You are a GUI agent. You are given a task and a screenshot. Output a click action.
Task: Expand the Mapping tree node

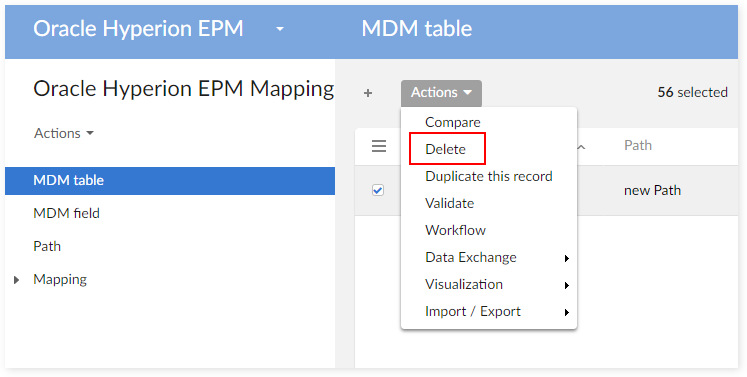(x=17, y=280)
